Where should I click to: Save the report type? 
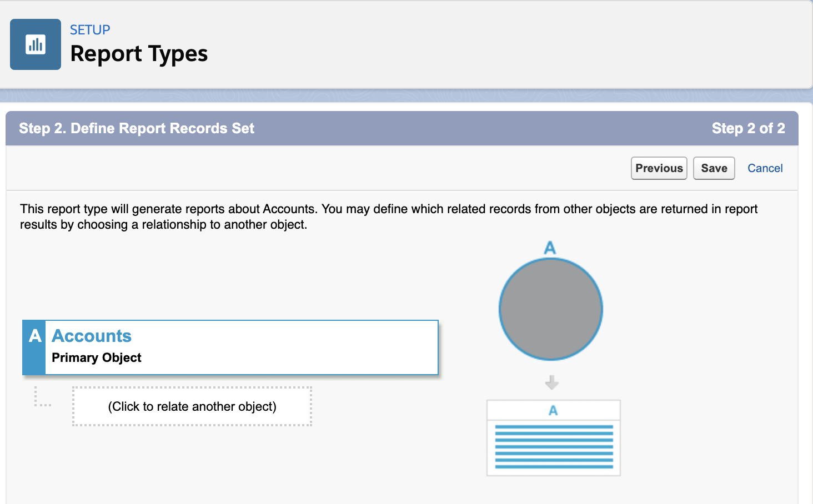714,168
